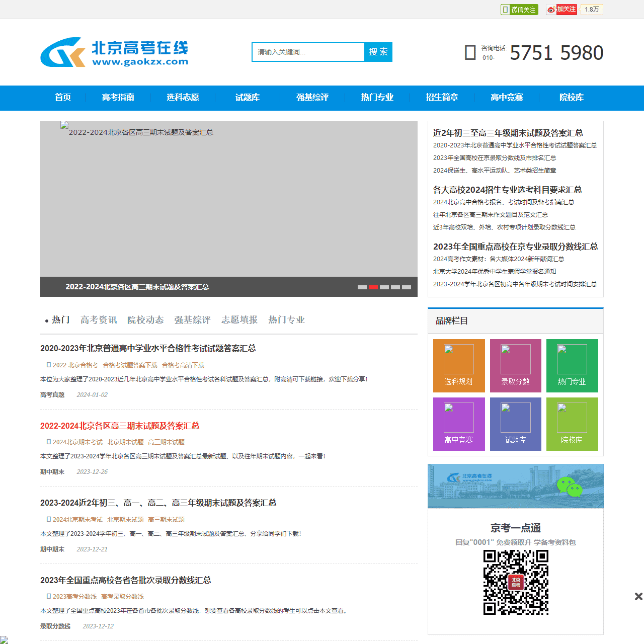Image resolution: width=644 pixels, height=644 pixels.
Task: Open sidebar headline 各大高校2024招生专业选考科目要求汇总
Action: 508,190
